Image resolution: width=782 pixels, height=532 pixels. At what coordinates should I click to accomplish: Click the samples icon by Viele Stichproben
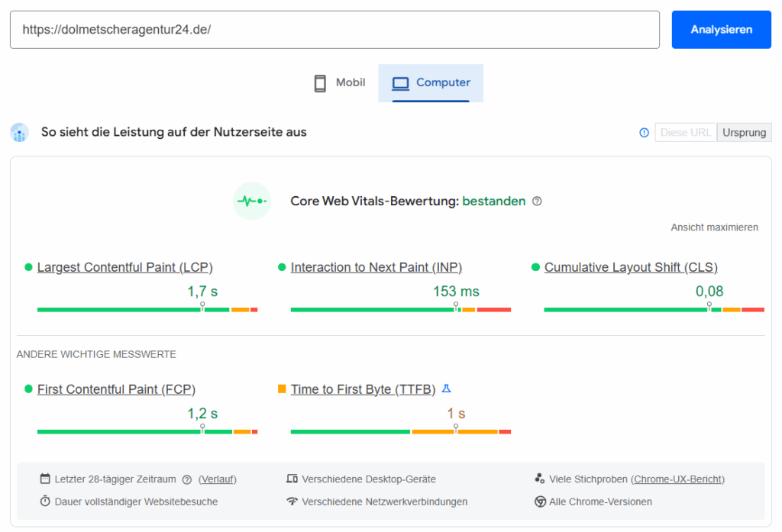[x=540, y=479]
